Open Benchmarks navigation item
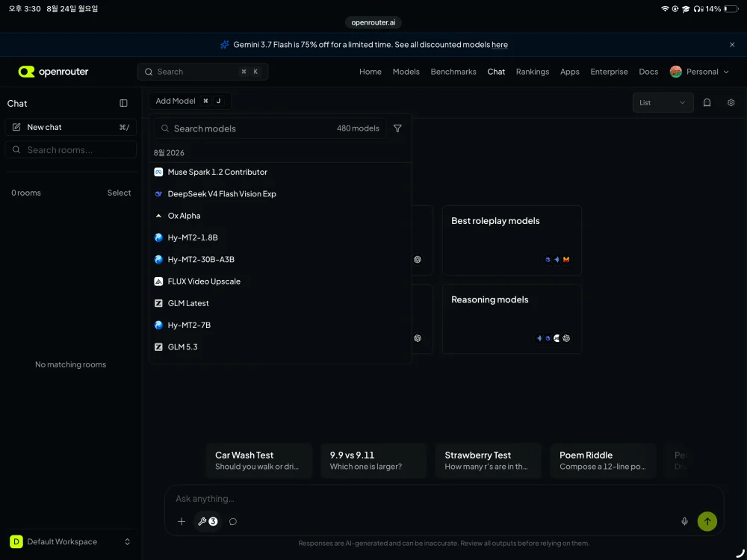 click(x=453, y=72)
